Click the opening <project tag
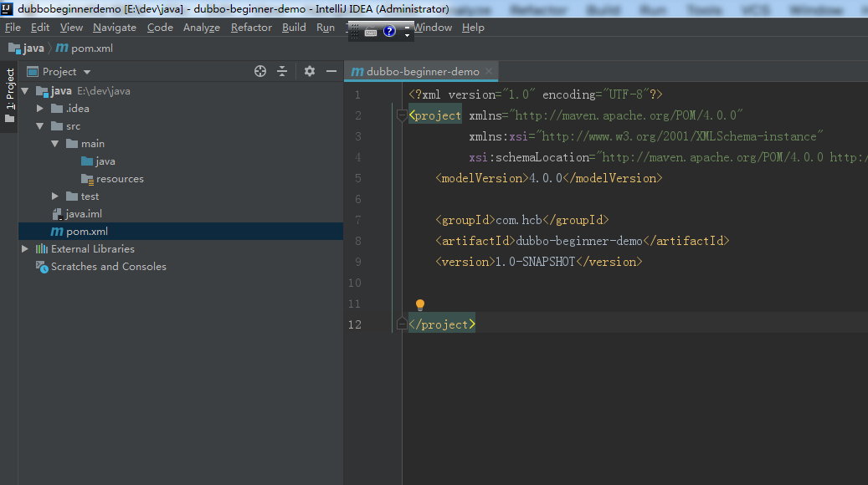 point(435,115)
